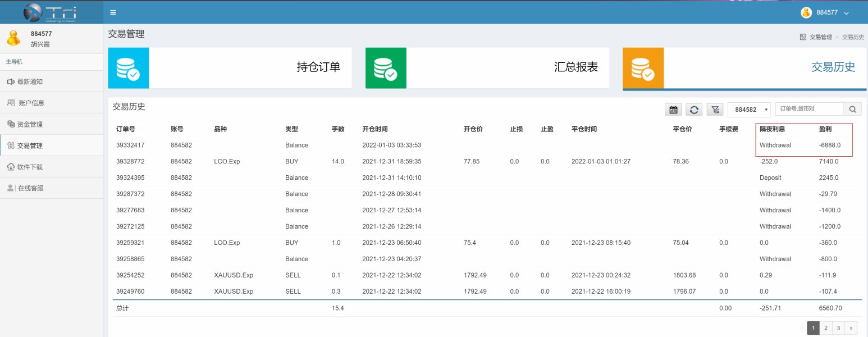The height and width of the screenshot is (337, 868).
Task: Select order number 39324395
Action: tap(130, 177)
